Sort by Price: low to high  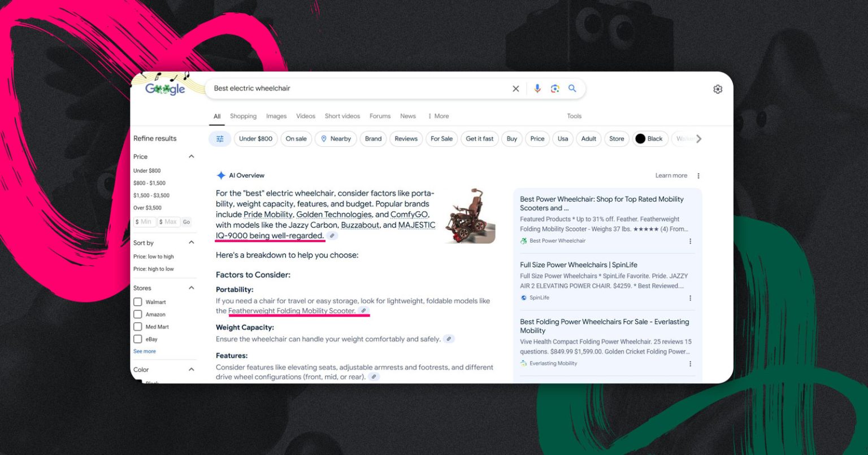click(154, 257)
